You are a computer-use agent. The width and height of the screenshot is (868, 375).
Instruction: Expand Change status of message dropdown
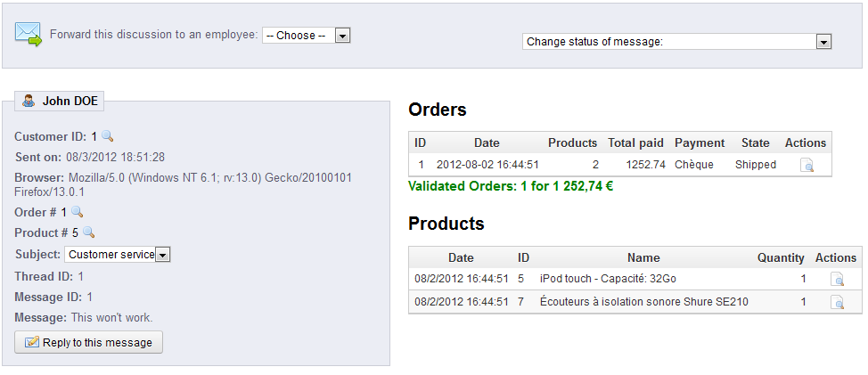coord(677,42)
